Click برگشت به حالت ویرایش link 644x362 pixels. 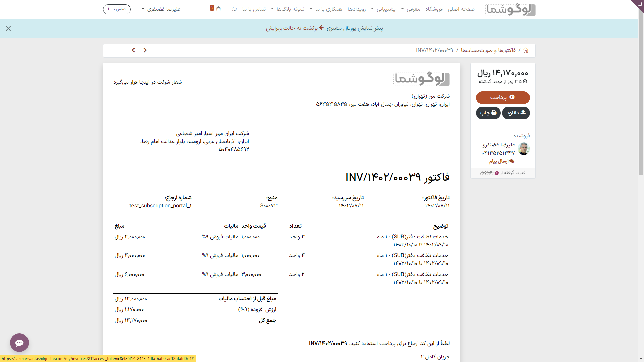[291, 28]
